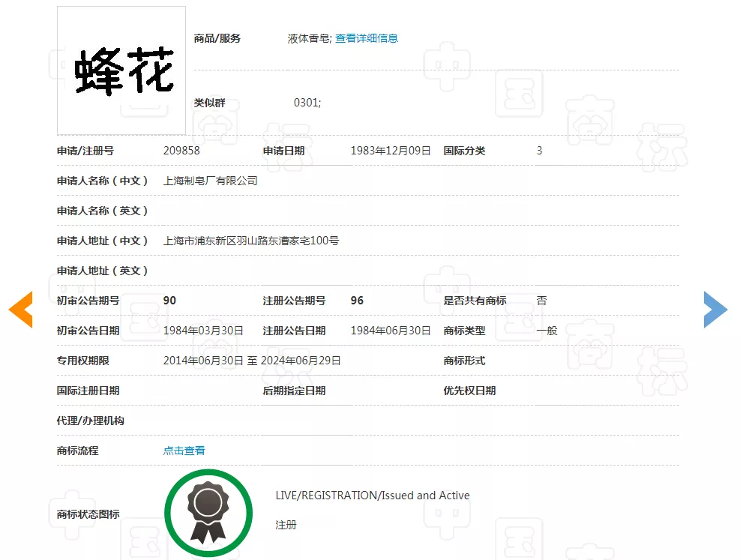Image resolution: width=740 pixels, height=560 pixels.
Task: Select registration announcement issue number 96
Action: tap(357, 301)
